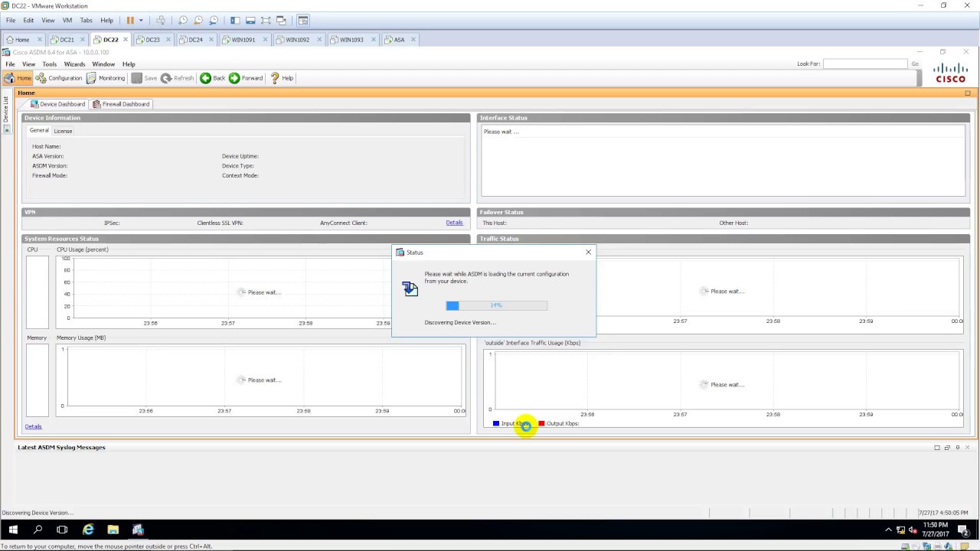Switch to the DC23 VM tab
The width and height of the screenshot is (980, 551).
tap(152, 40)
